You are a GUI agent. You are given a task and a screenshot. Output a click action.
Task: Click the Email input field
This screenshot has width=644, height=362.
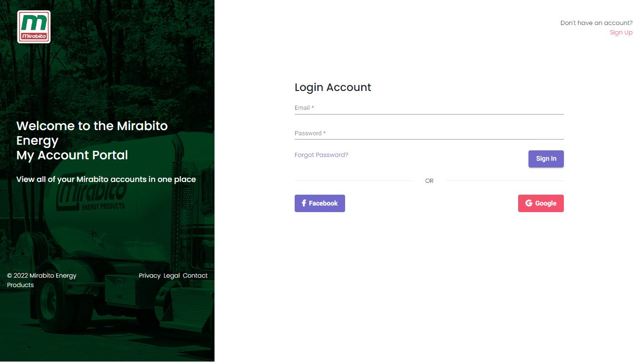tap(429, 108)
